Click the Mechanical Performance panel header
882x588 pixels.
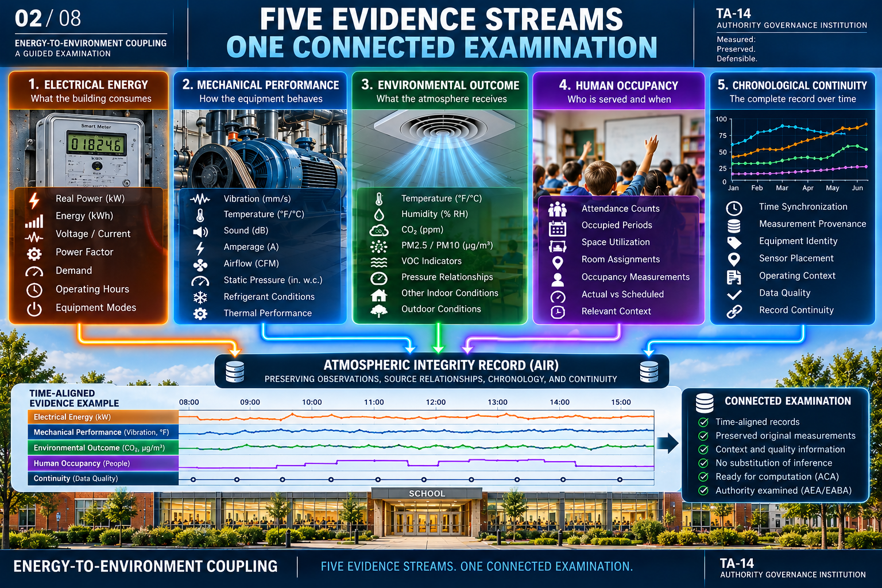point(261,91)
